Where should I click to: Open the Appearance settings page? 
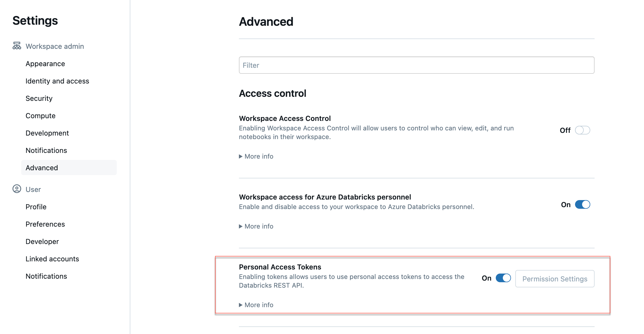45,64
